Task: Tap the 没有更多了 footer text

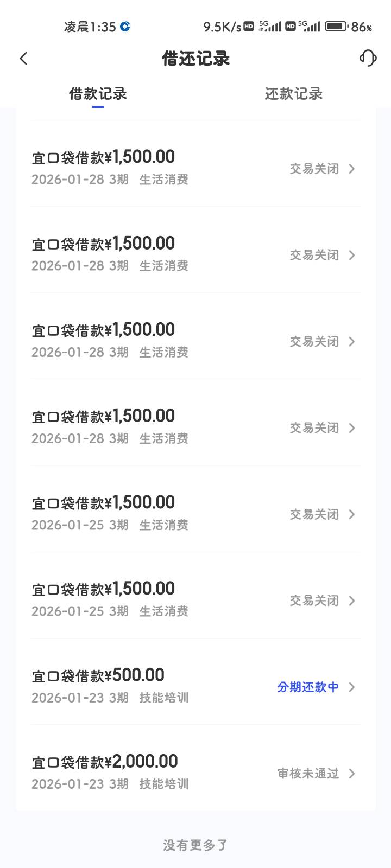Action: pyautogui.click(x=195, y=845)
